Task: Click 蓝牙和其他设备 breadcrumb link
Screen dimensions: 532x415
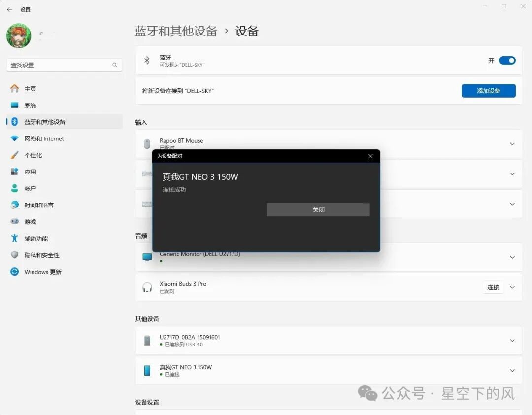Action: 176,31
